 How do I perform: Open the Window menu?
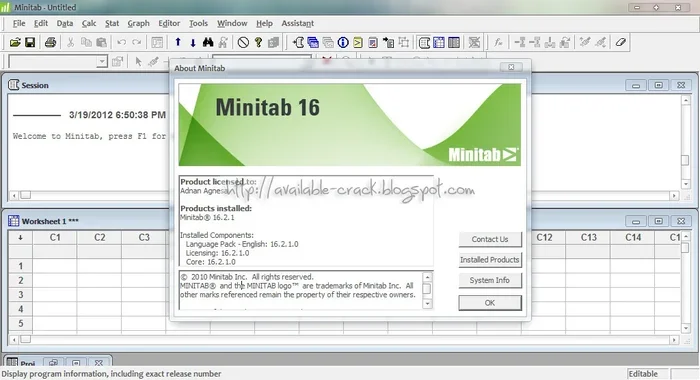tap(232, 23)
